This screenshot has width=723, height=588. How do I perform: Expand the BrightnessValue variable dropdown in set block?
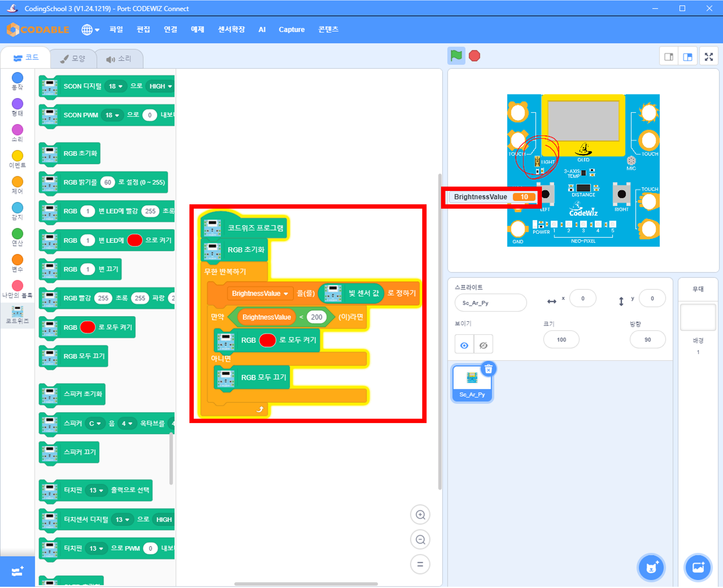click(x=286, y=294)
